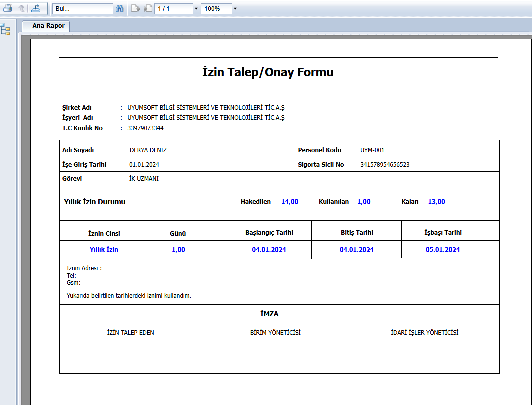Click the Bul... search text field

click(83, 9)
